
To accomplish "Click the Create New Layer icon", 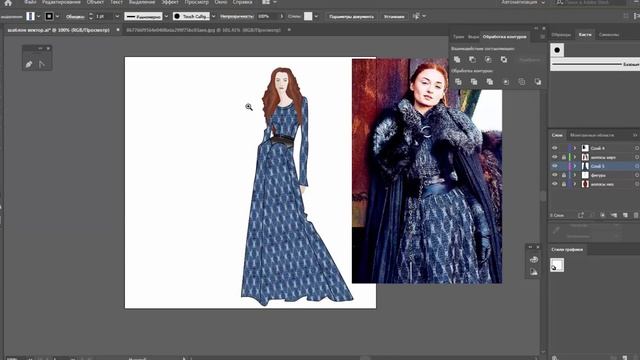I will point(625,215).
